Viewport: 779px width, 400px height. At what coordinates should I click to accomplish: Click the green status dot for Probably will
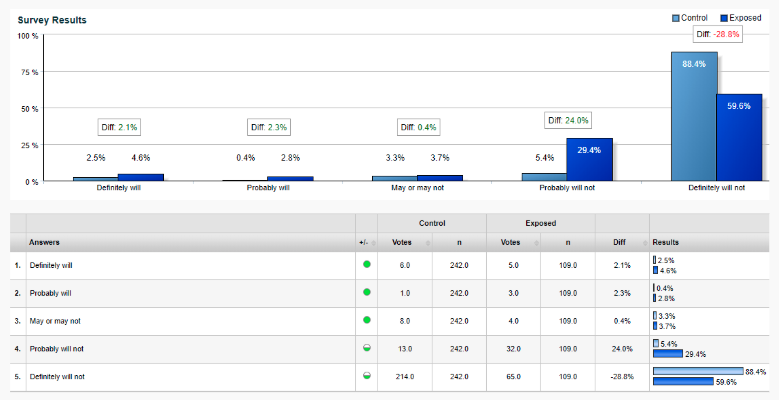366,292
